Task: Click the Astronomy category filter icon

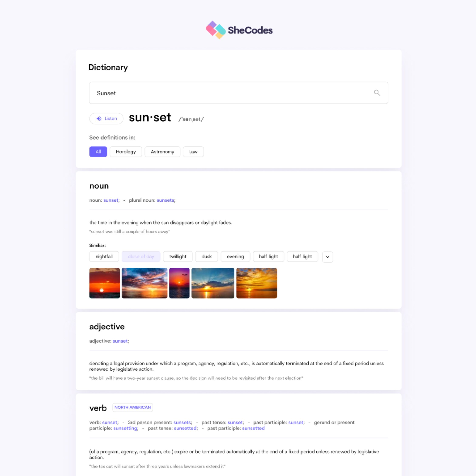Action: pyautogui.click(x=162, y=152)
